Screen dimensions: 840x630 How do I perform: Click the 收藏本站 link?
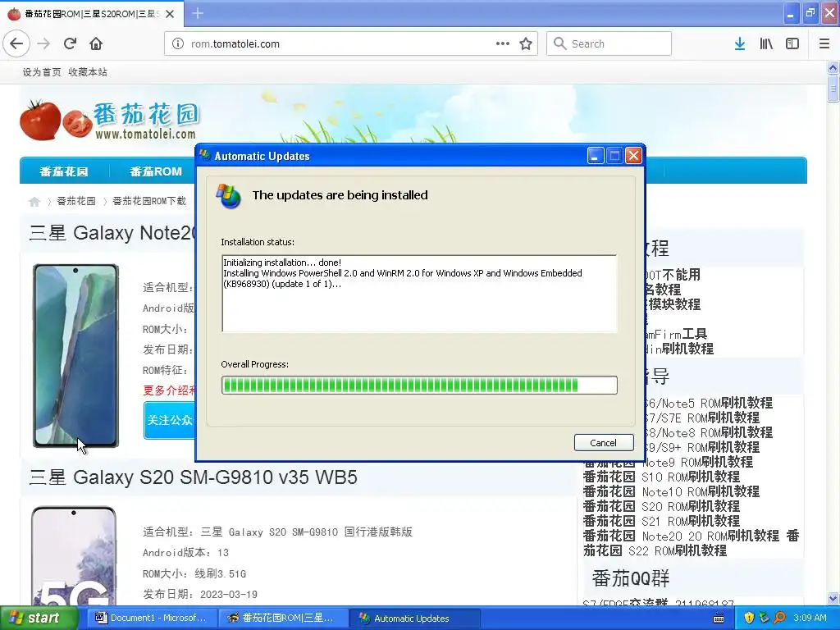pos(88,72)
